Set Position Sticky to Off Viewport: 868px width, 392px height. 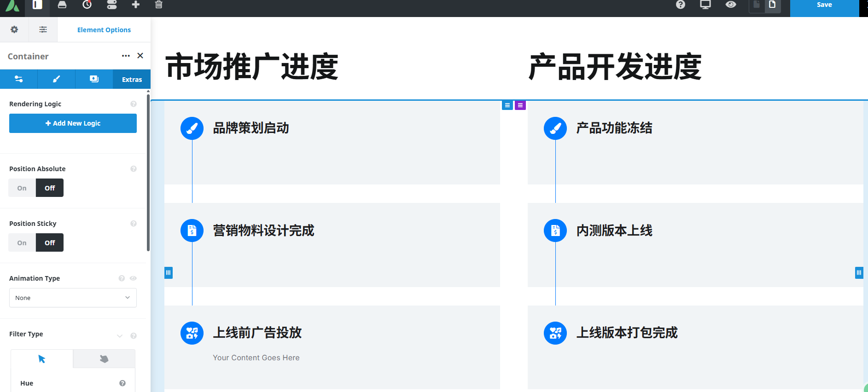coord(50,243)
